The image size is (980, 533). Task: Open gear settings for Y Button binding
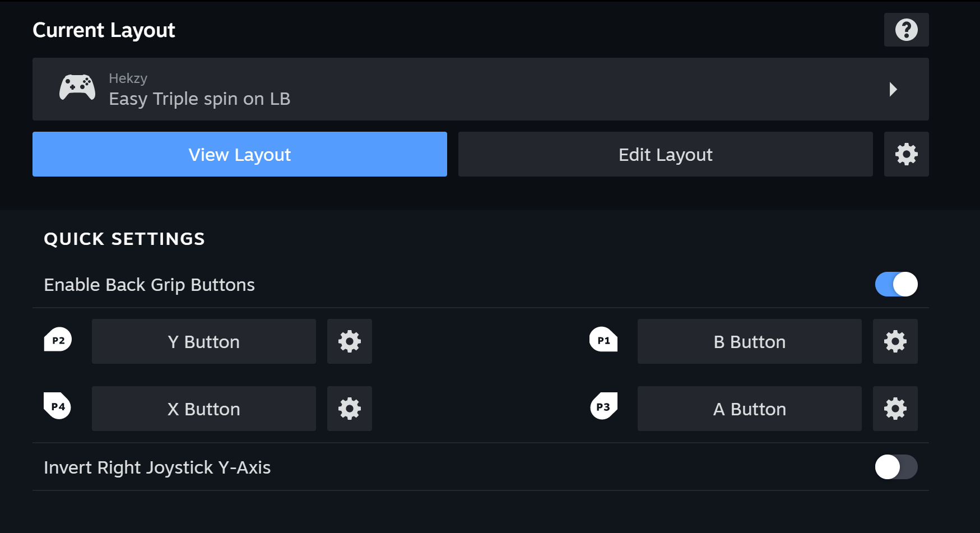tap(349, 341)
